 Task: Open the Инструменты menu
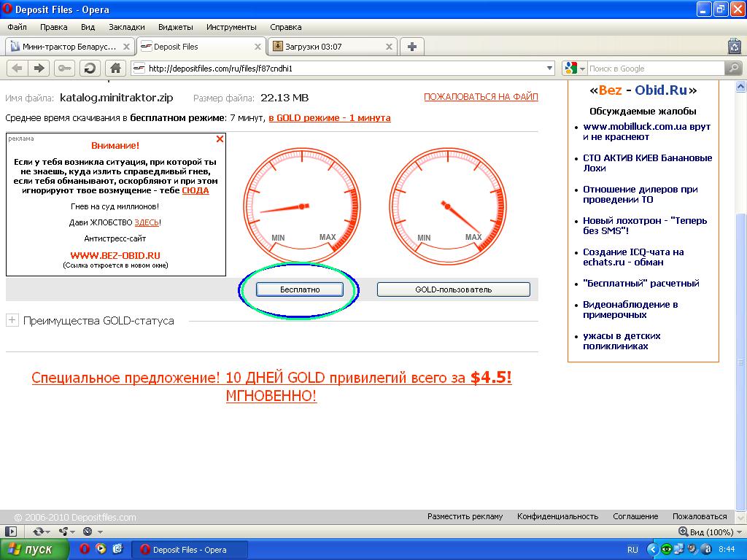click(x=231, y=27)
